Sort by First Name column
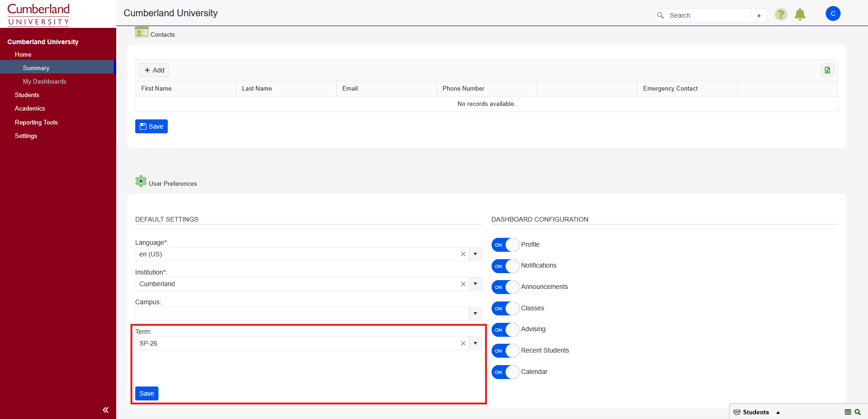Viewport: 868px width, 419px height. [186, 88]
